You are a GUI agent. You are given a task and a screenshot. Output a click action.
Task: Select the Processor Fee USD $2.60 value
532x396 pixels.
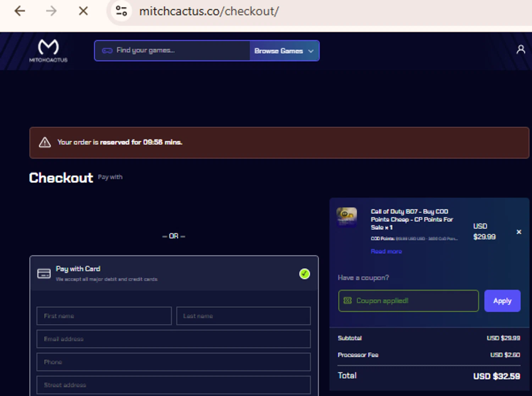[x=505, y=355]
